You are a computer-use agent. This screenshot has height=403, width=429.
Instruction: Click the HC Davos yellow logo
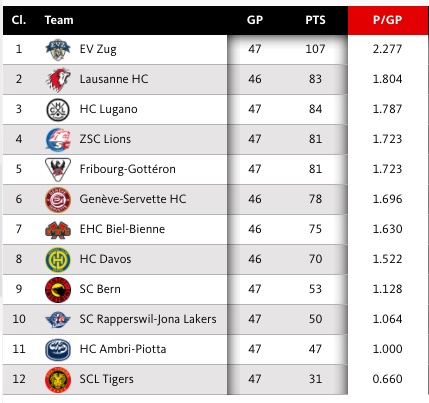click(58, 260)
